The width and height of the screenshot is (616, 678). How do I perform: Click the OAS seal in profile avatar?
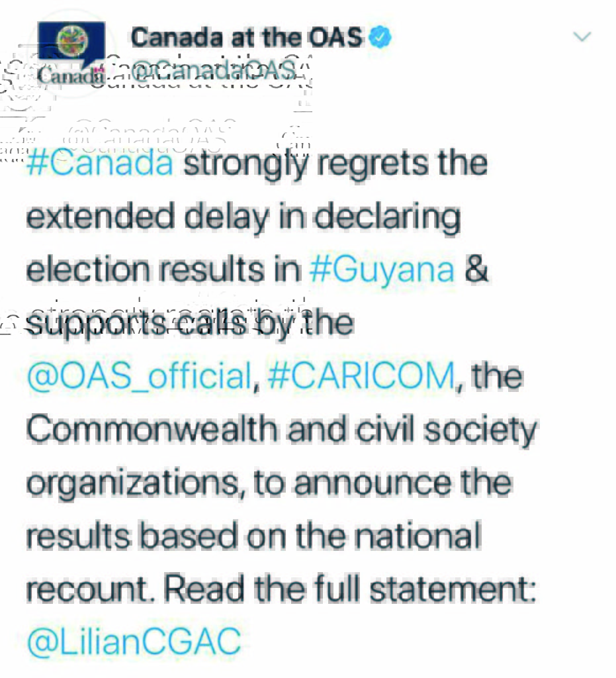pyautogui.click(x=71, y=41)
